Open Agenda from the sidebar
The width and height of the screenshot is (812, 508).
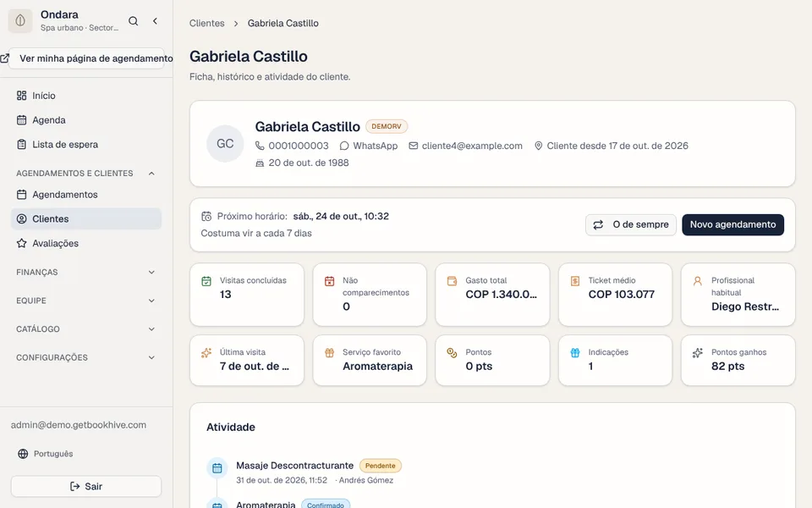86,119
